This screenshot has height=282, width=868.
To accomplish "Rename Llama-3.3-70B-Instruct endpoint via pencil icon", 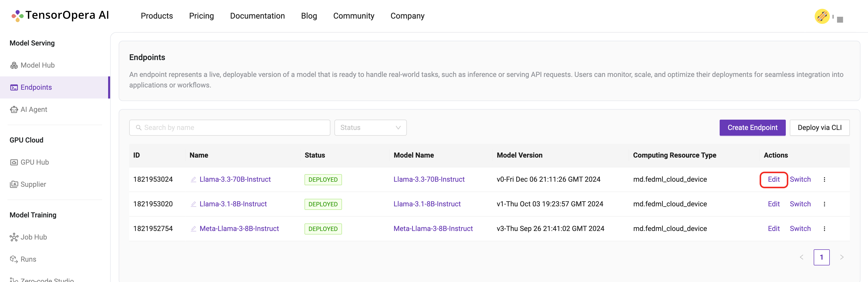I will (193, 179).
